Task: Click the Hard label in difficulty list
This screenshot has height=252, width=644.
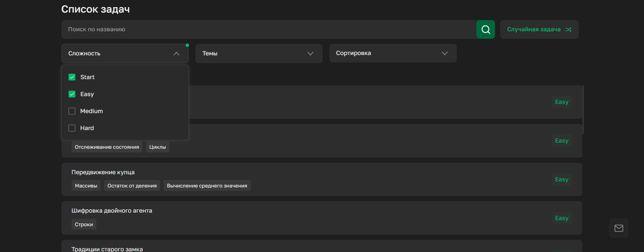Action: 87,128
